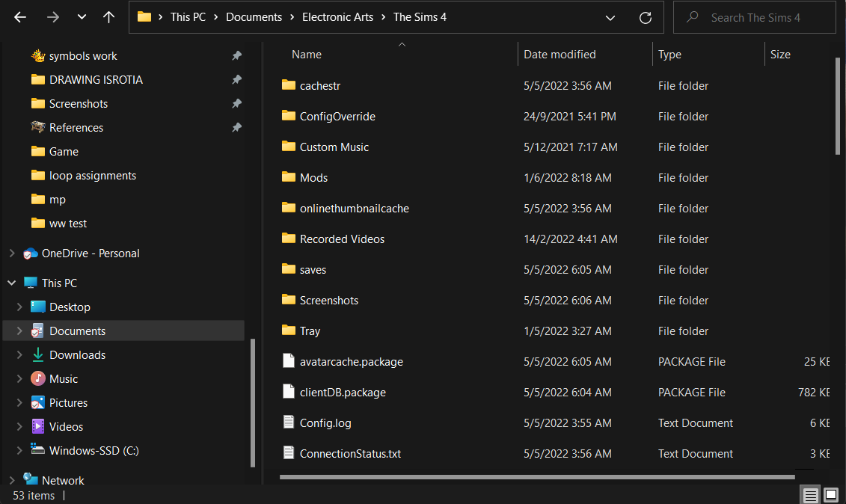Image resolution: width=846 pixels, height=504 pixels.
Task: Expand the Documents tree node
Action: (19, 331)
